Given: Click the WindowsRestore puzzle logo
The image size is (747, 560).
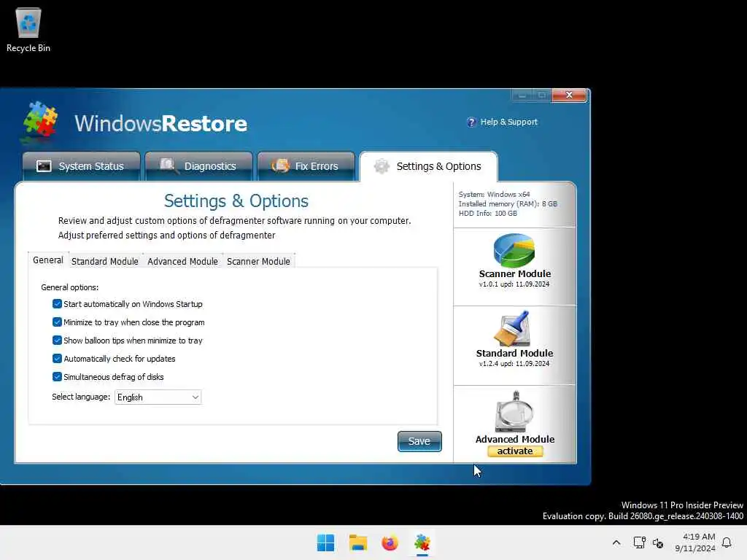Looking at the screenshot, I should coord(40,122).
